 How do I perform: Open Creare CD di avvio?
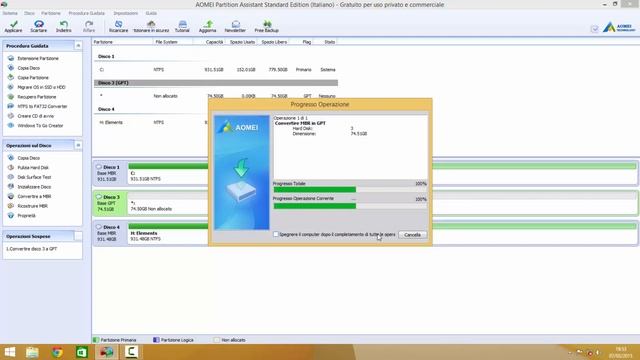pos(35,116)
